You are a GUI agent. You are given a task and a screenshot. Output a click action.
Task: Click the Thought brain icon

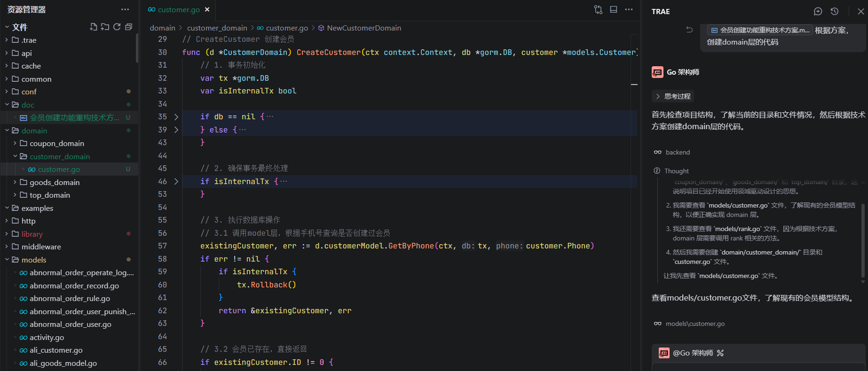pos(657,171)
